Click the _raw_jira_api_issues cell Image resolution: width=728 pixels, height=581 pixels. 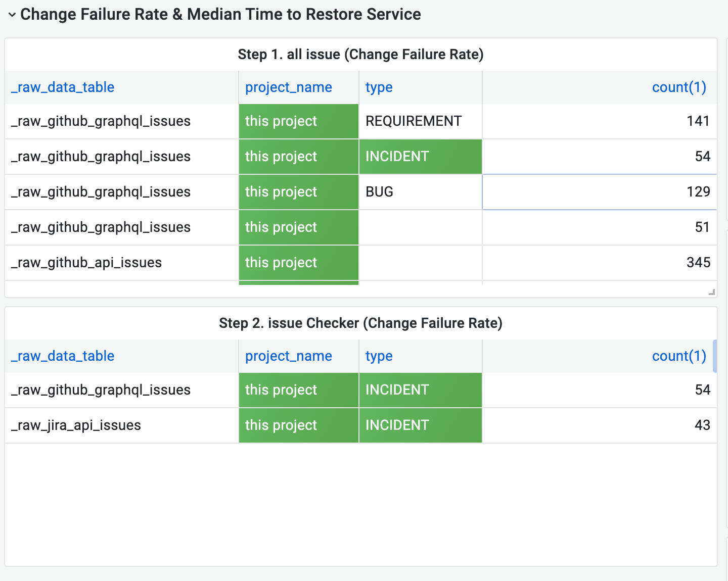(x=76, y=425)
